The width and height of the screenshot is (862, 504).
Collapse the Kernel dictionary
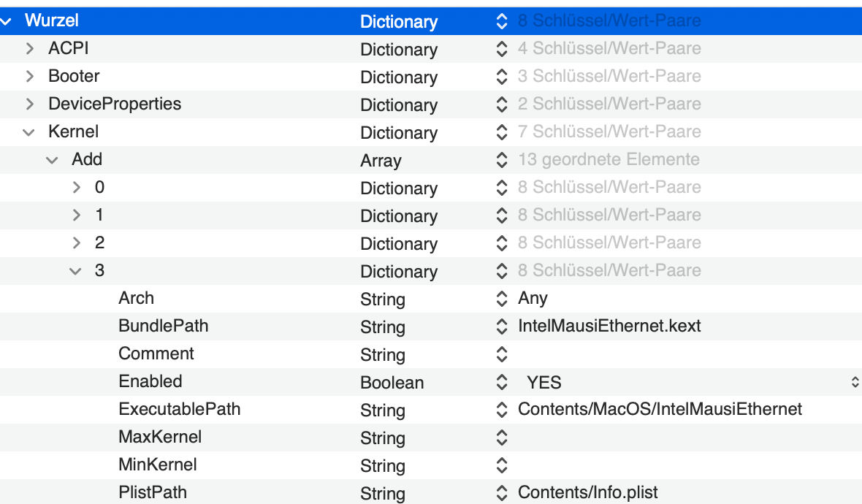click(x=29, y=132)
